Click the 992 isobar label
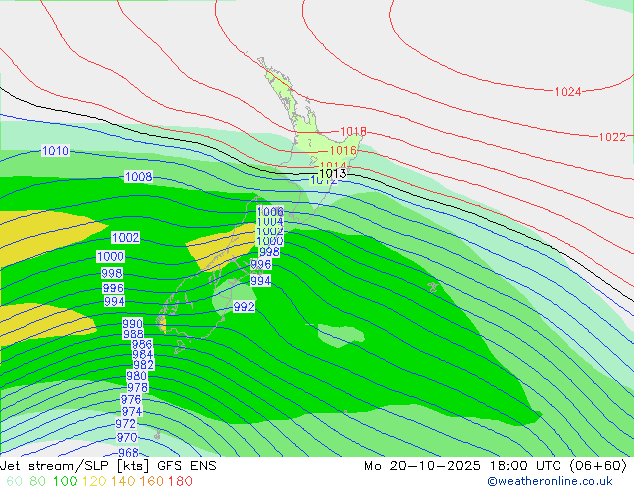Screen dimensions: 634x490 coord(244,307)
